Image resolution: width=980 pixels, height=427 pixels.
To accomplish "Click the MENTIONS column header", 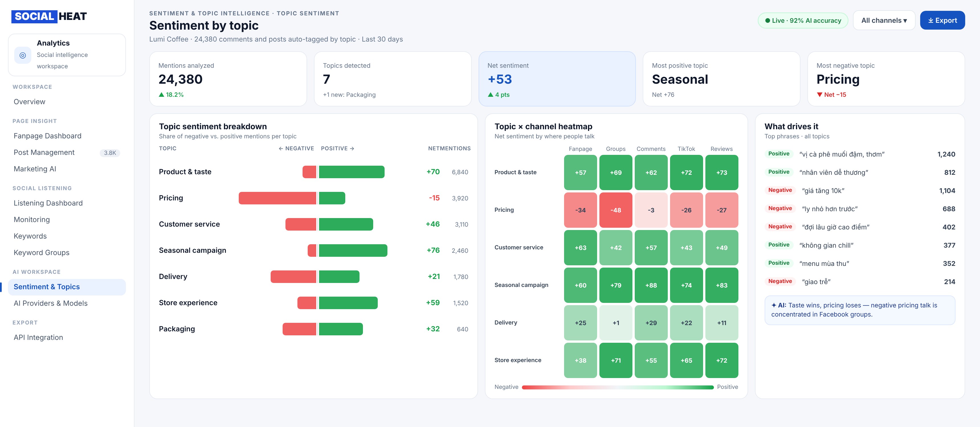I will pyautogui.click(x=455, y=149).
